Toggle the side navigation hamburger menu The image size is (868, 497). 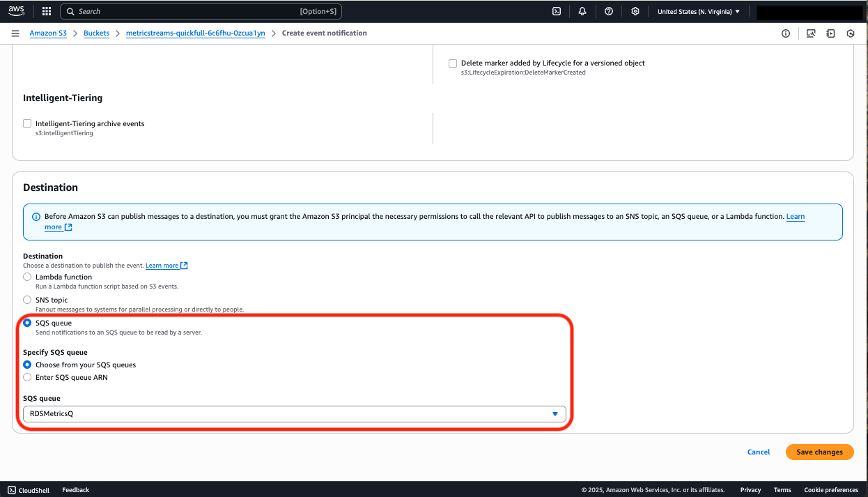click(x=15, y=33)
